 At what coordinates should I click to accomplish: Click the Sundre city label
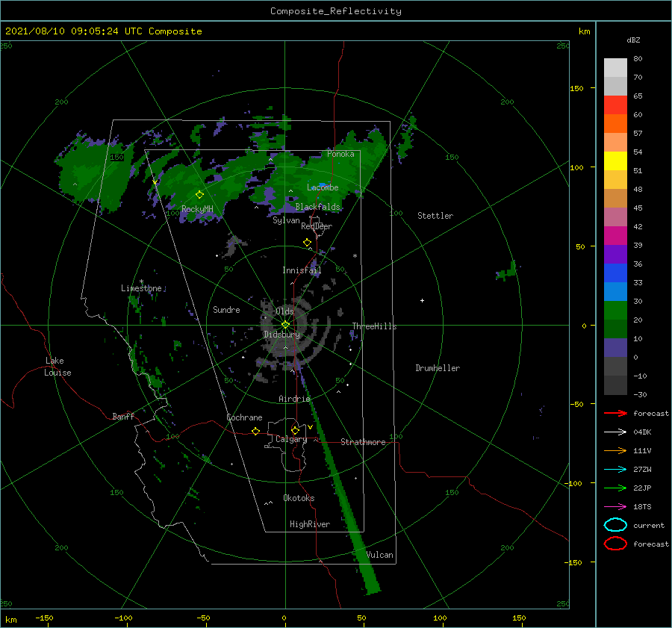click(x=226, y=309)
